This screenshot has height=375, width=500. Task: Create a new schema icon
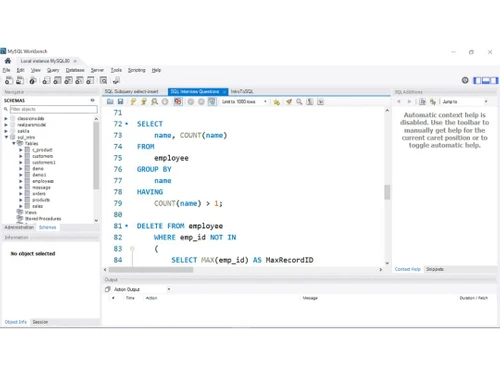46,80
